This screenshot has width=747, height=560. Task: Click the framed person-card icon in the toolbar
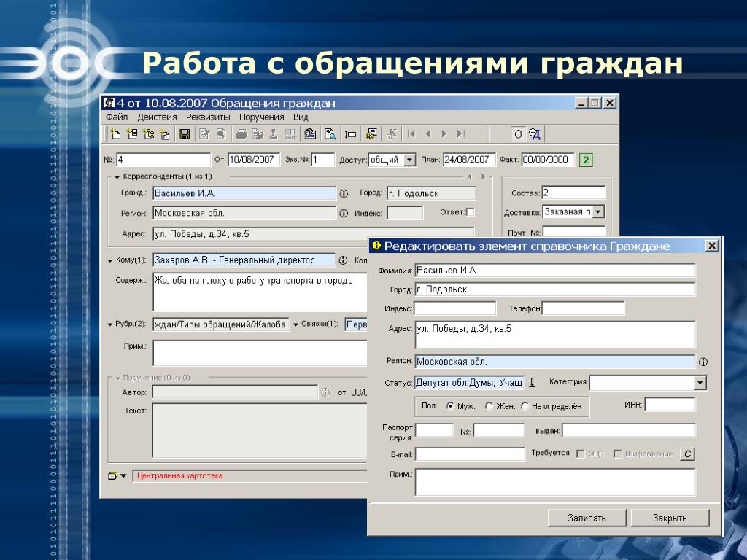[x=310, y=134]
